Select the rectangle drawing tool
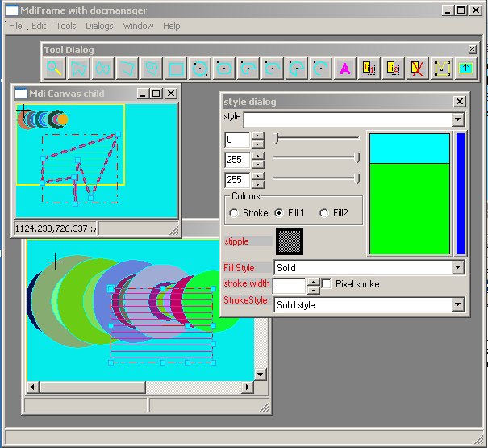Image resolution: width=488 pixels, height=448 pixels. 175,69
